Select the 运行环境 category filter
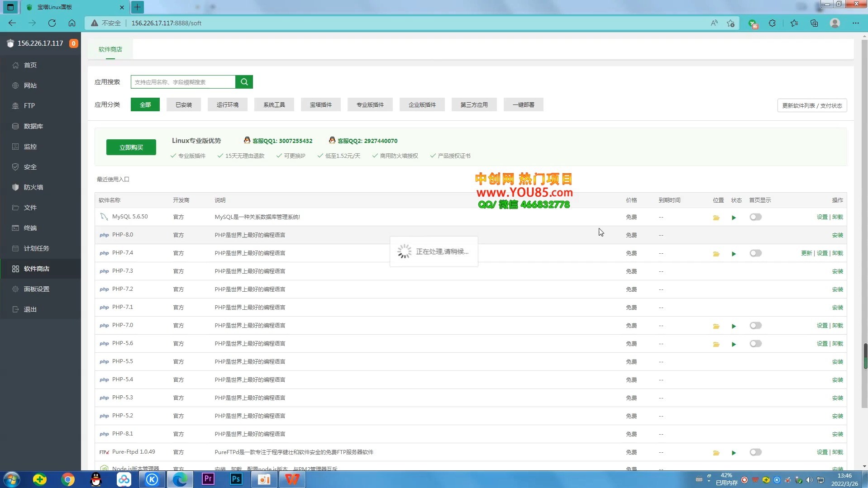Viewport: 868px width, 488px height. coord(227,104)
